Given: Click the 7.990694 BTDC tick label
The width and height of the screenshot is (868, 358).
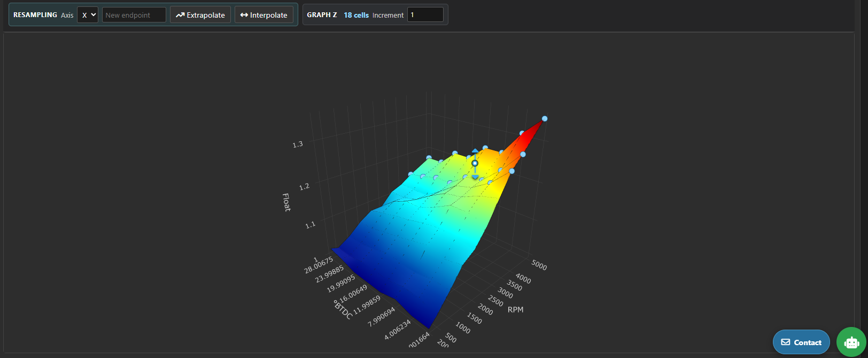Looking at the screenshot, I should (382, 316).
